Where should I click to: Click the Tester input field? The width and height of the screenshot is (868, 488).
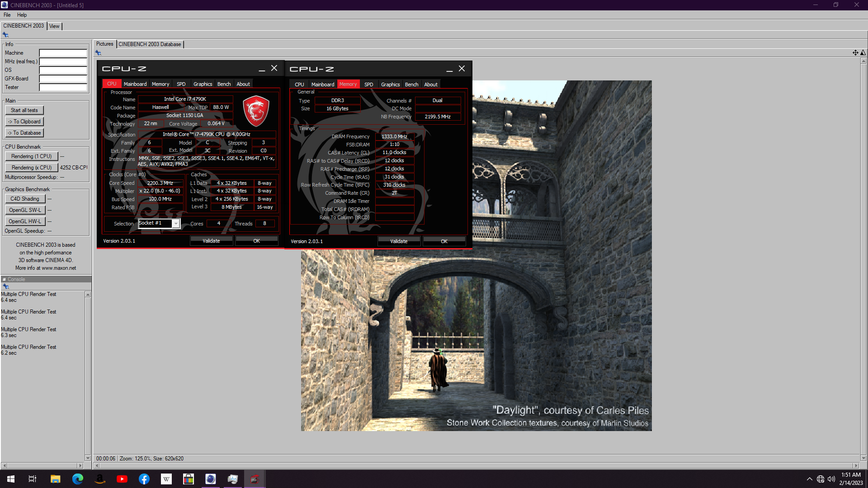point(63,87)
